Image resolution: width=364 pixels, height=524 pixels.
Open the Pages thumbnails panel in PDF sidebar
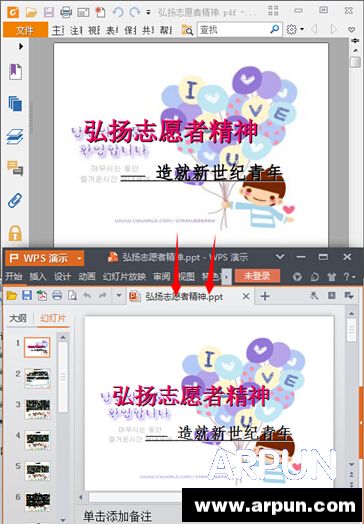pos(15,104)
